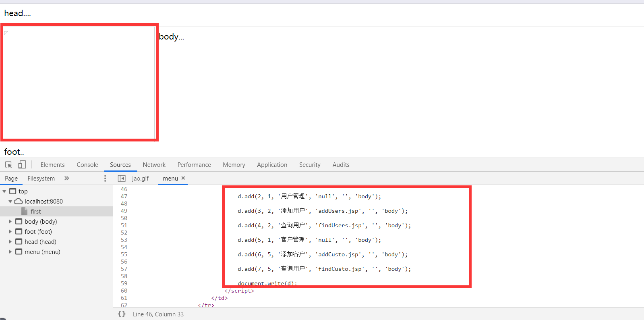Click line number 47 gutter
The image size is (644, 320).
[x=124, y=196]
